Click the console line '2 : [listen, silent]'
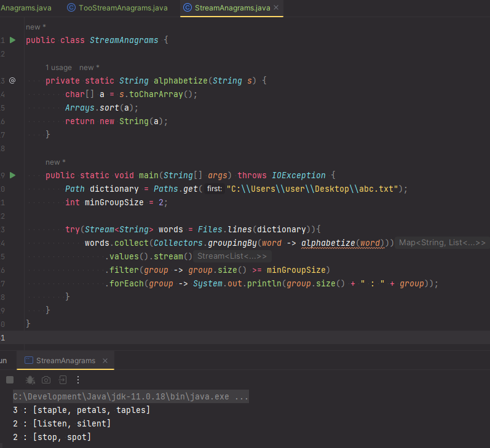 61,423
